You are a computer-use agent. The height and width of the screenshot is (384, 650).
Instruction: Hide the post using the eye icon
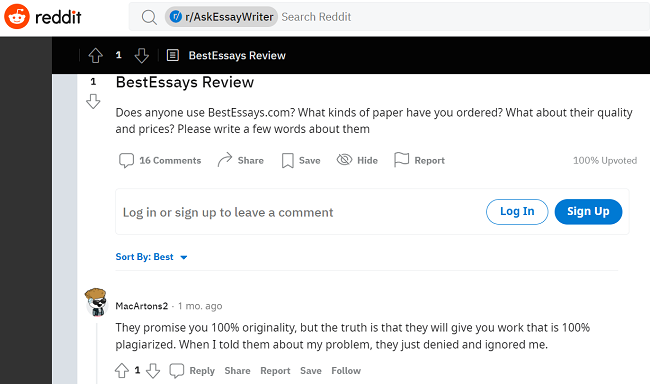point(357,160)
